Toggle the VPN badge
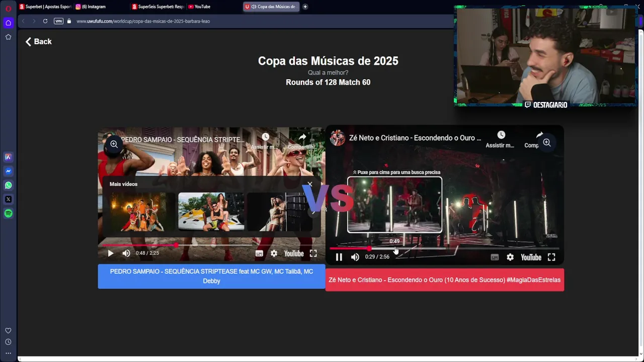Screen dimensions: 644x362 click(x=58, y=21)
